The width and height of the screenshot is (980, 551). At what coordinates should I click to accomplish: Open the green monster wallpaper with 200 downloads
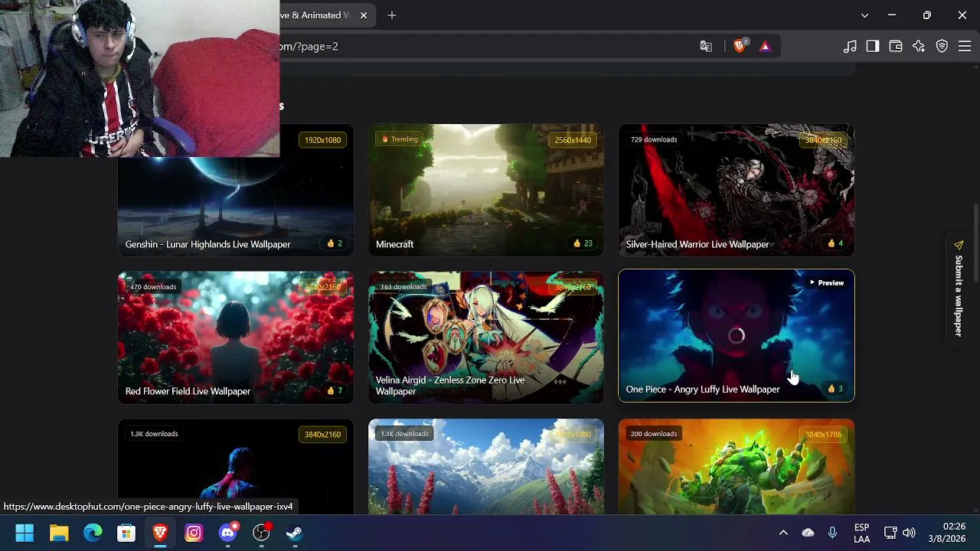(736, 467)
